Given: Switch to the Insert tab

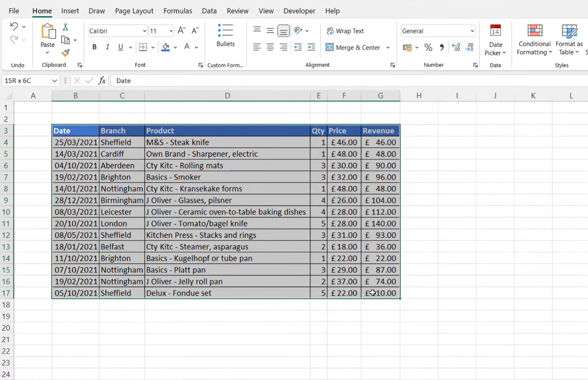Looking at the screenshot, I should coord(70,11).
